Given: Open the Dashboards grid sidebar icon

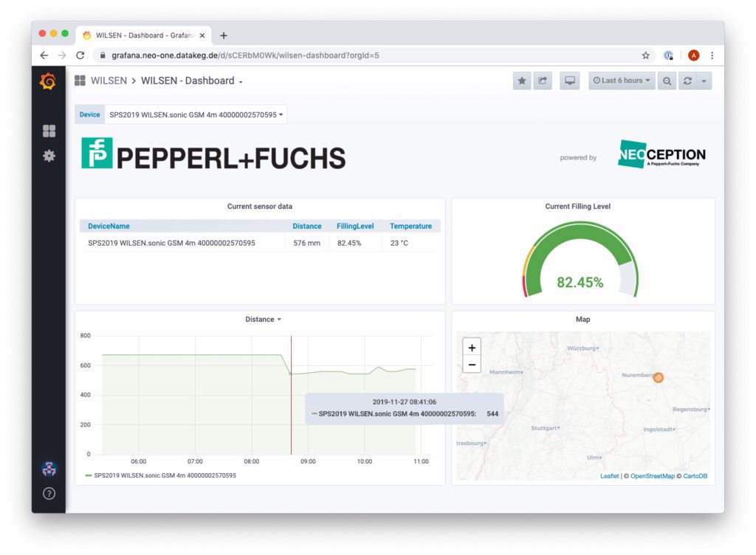Looking at the screenshot, I should pos(49,131).
